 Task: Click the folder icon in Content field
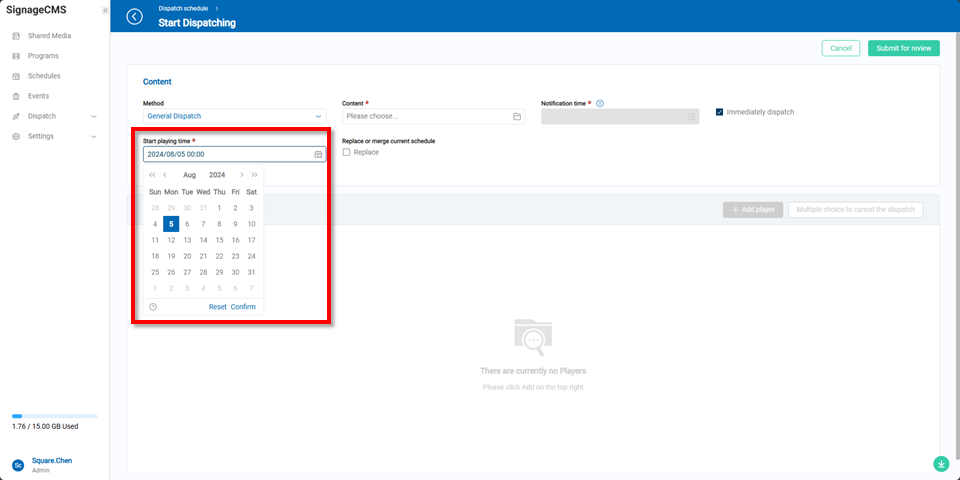click(517, 117)
